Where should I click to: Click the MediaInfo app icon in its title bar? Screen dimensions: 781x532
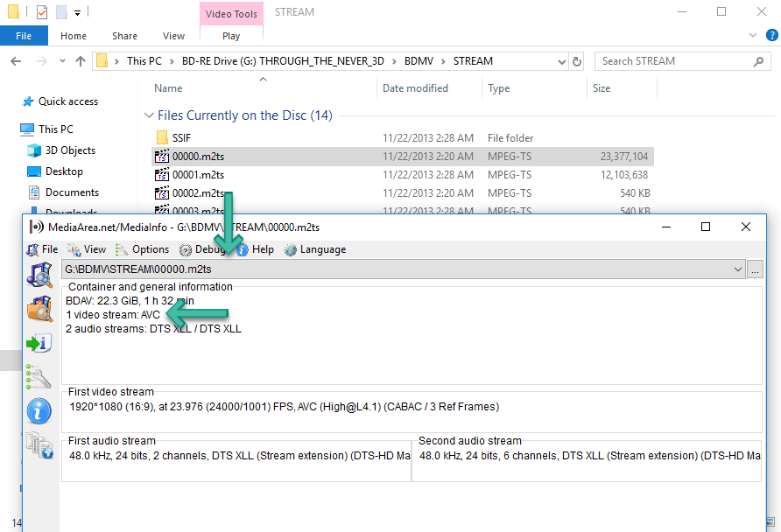tap(37, 227)
